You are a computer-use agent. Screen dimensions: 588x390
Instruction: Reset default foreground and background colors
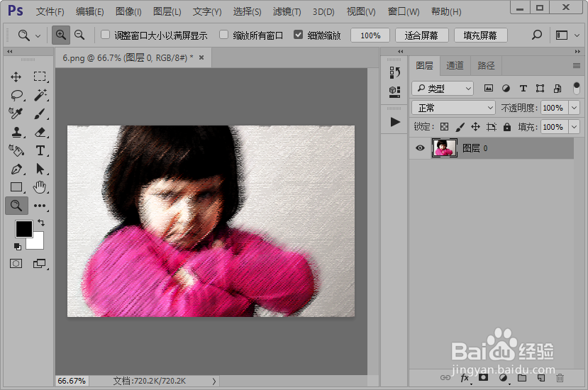[17, 246]
